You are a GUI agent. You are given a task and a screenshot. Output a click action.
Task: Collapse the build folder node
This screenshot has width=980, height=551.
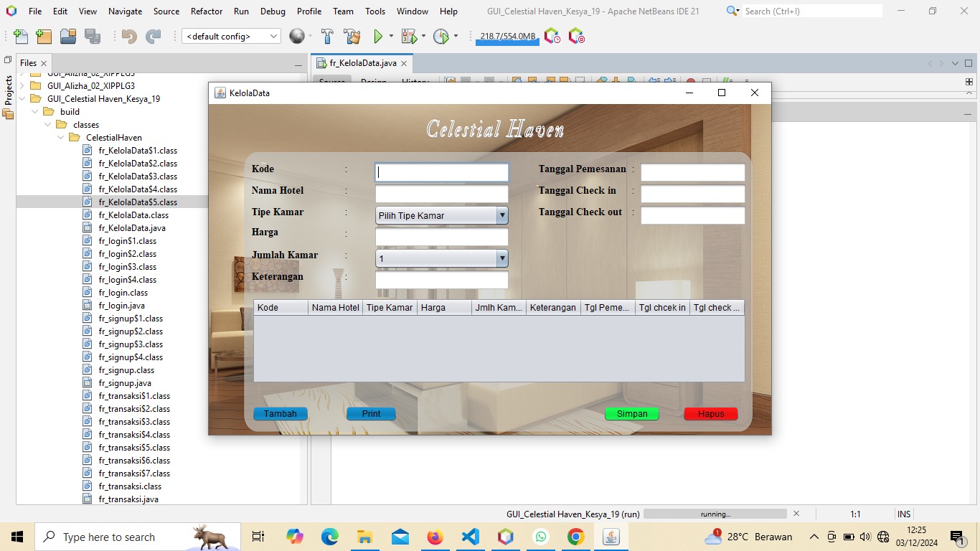coord(35,112)
